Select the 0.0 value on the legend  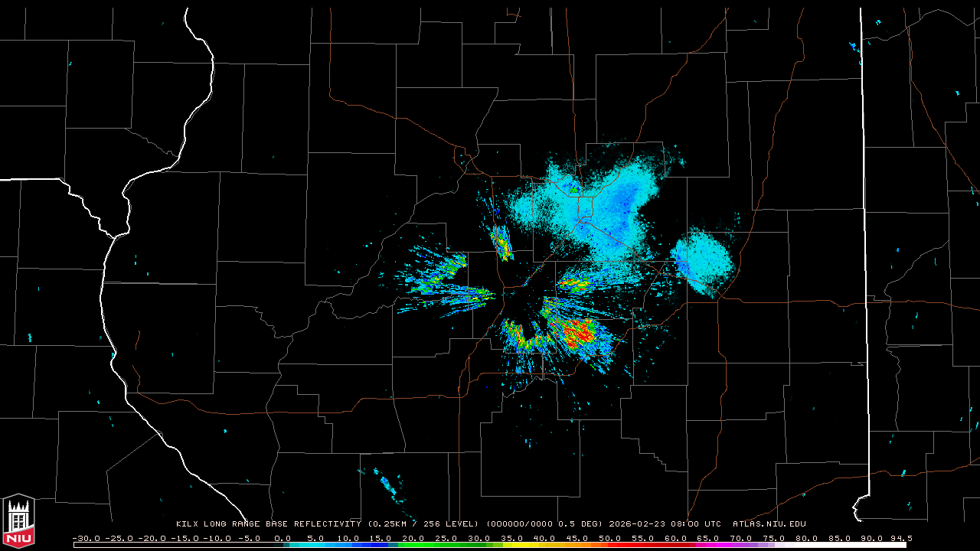pyautogui.click(x=282, y=538)
